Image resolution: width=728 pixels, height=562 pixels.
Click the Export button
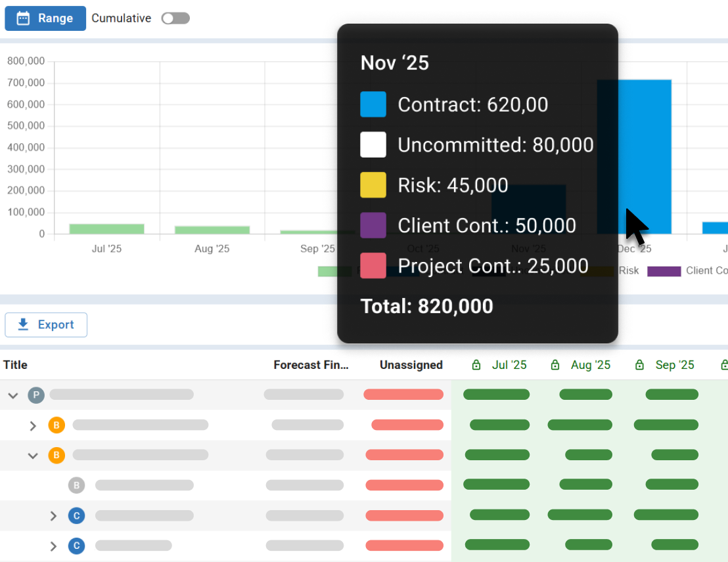46,324
